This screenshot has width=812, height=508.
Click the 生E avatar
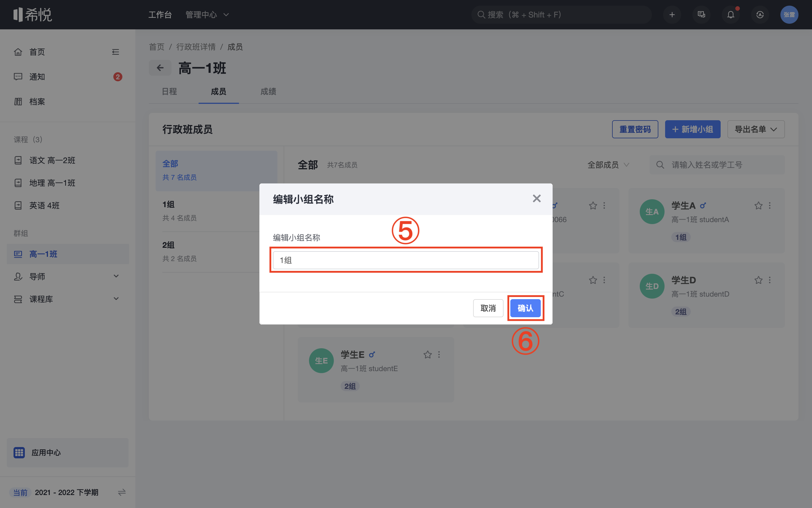321,361
